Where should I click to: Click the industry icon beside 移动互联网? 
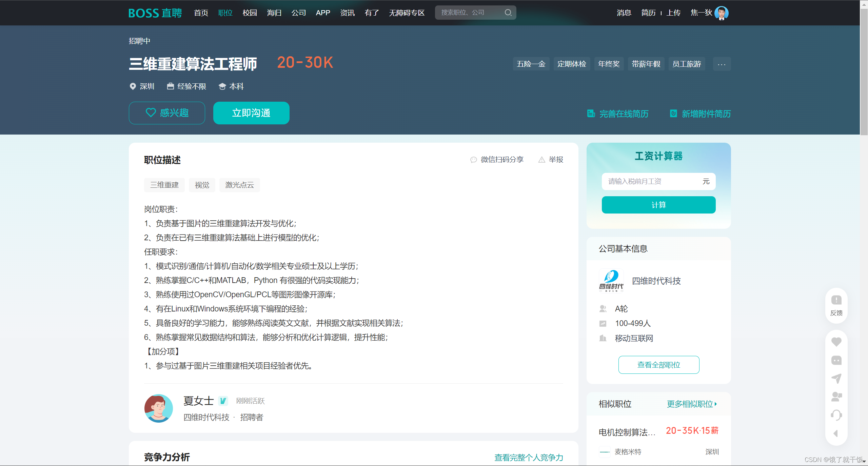coord(603,338)
